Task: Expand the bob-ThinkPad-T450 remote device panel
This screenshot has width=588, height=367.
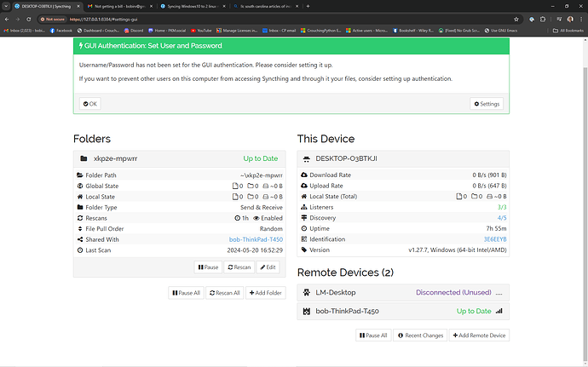Action: [403, 311]
